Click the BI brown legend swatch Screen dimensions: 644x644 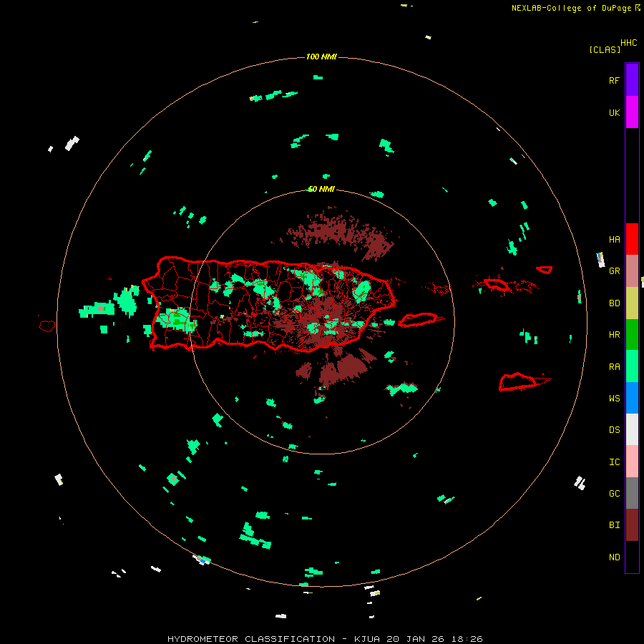632,525
